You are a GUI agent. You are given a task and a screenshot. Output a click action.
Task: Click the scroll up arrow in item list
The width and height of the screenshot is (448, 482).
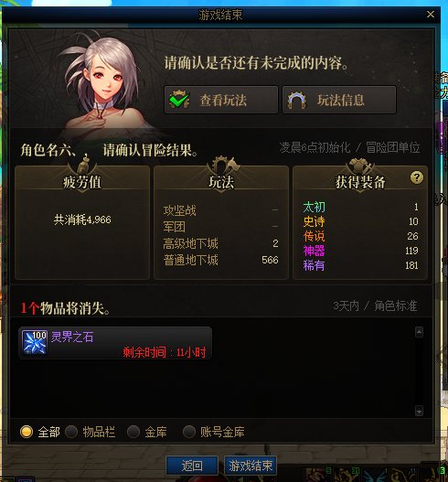(x=419, y=332)
